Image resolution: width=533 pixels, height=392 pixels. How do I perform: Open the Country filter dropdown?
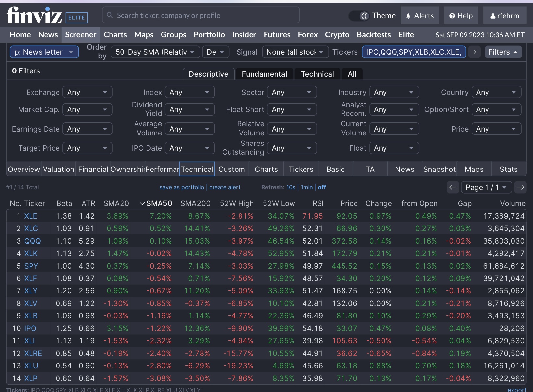pos(496,92)
